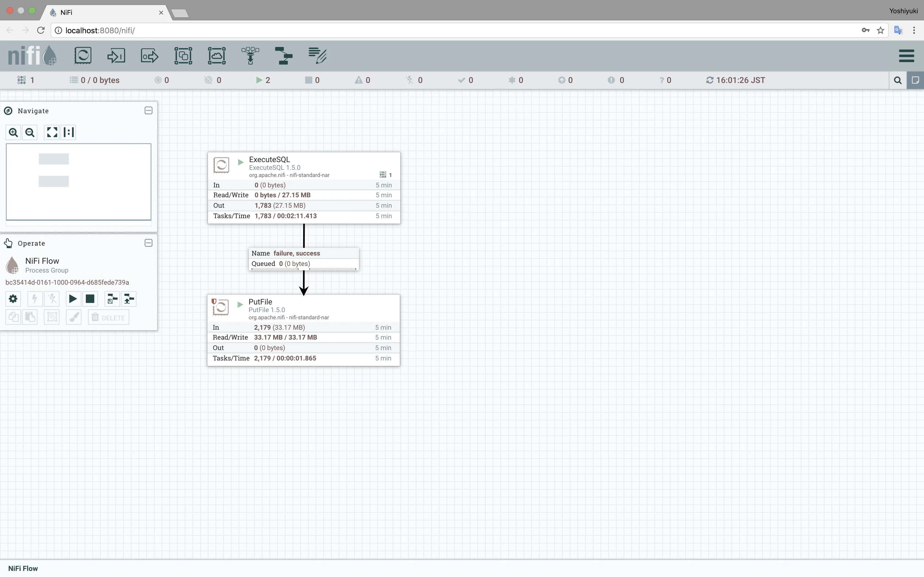Fit flow to screen

(x=52, y=132)
